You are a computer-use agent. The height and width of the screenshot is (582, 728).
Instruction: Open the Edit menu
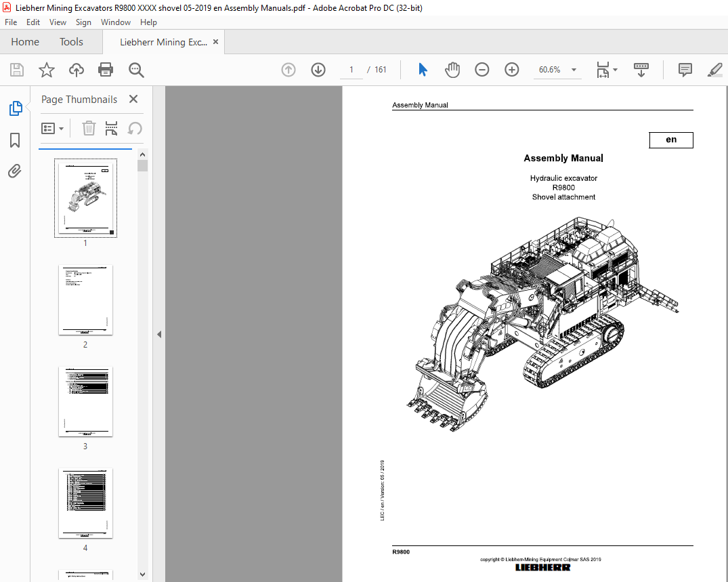pyautogui.click(x=33, y=22)
